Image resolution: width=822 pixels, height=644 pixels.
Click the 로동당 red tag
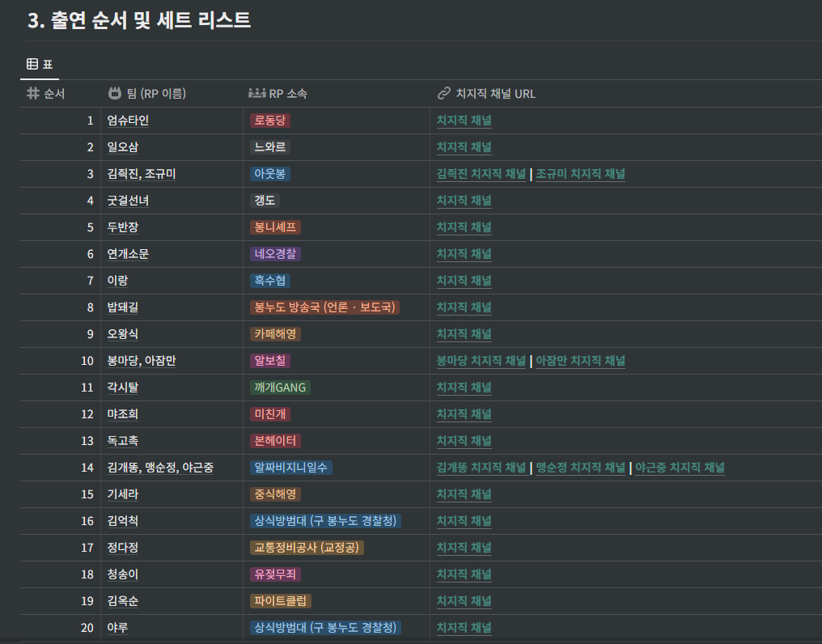[x=270, y=121]
